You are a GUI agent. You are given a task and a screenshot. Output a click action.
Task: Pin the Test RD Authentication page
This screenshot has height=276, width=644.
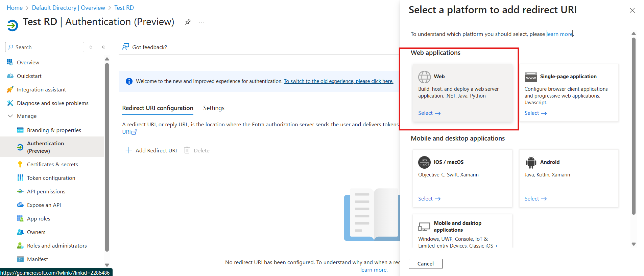click(x=188, y=22)
